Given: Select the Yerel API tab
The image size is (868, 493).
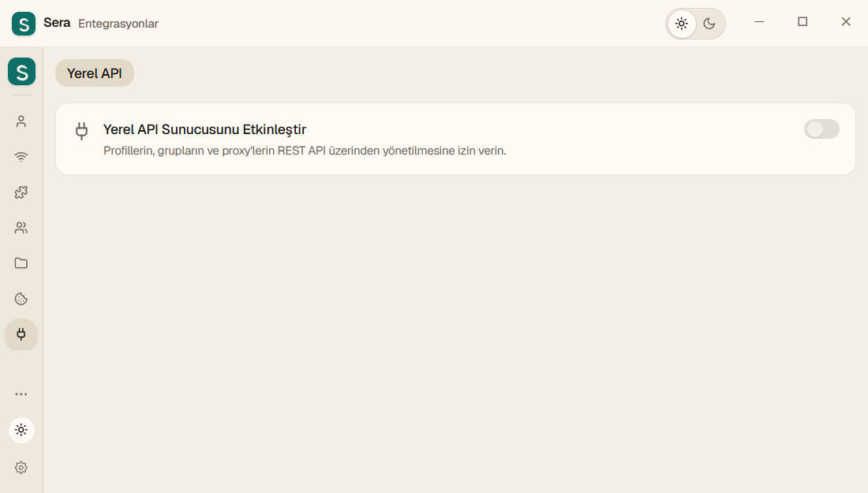Looking at the screenshot, I should coord(95,73).
